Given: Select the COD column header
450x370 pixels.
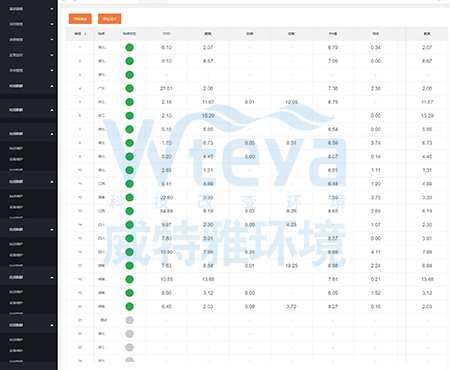Looking at the screenshot, I should 166,34.
